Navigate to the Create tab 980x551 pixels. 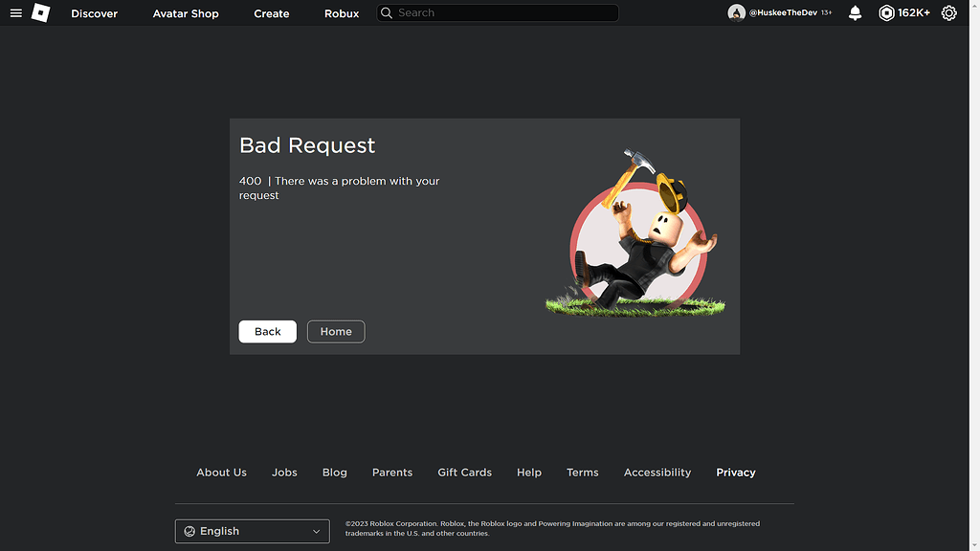click(x=271, y=13)
